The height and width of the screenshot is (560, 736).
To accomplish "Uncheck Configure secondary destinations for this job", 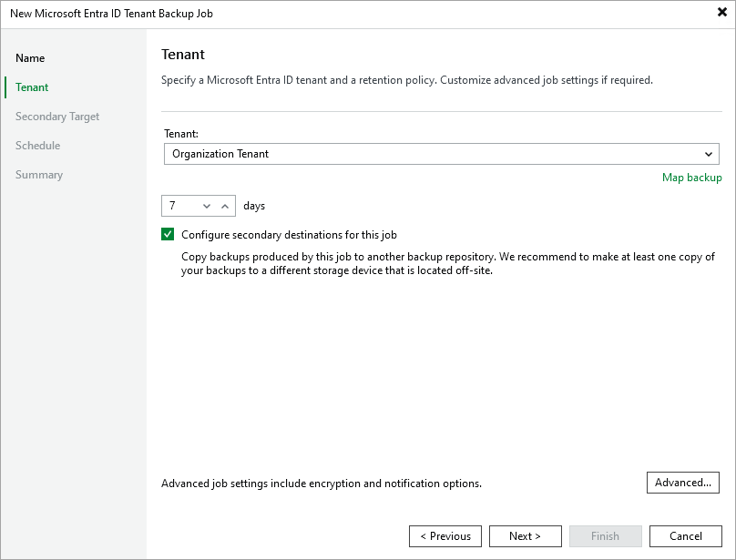I will pyautogui.click(x=168, y=234).
